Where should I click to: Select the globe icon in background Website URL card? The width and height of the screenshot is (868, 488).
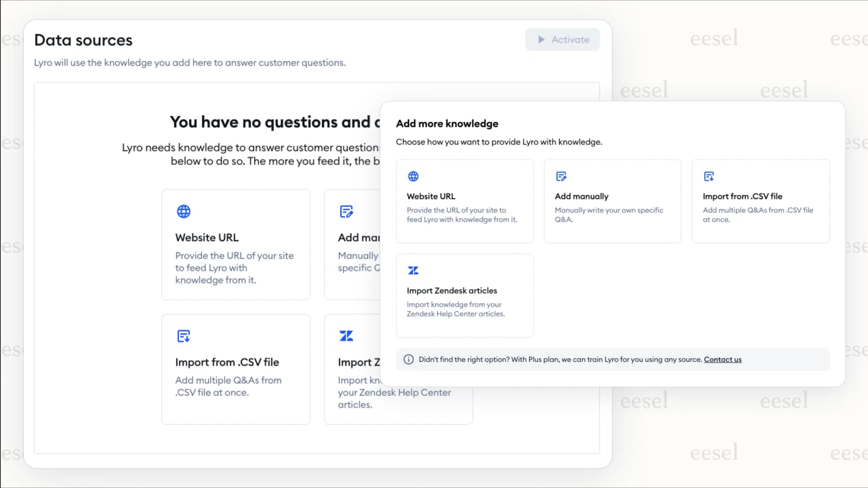[x=183, y=211]
